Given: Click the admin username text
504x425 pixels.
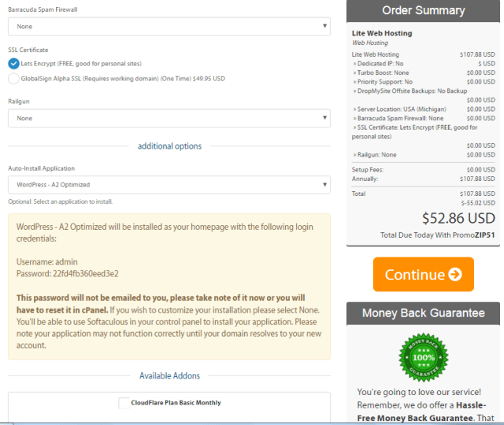Looking at the screenshot, I should coord(65,261).
